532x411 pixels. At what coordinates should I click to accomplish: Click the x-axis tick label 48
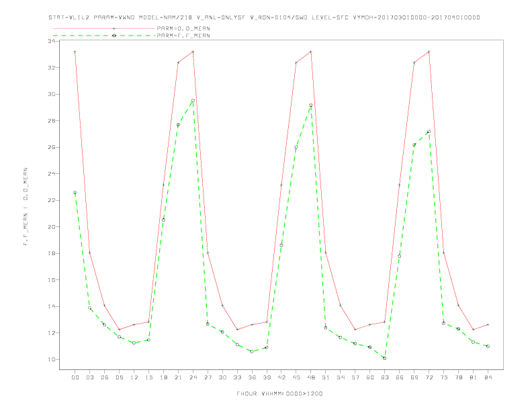pos(311,377)
